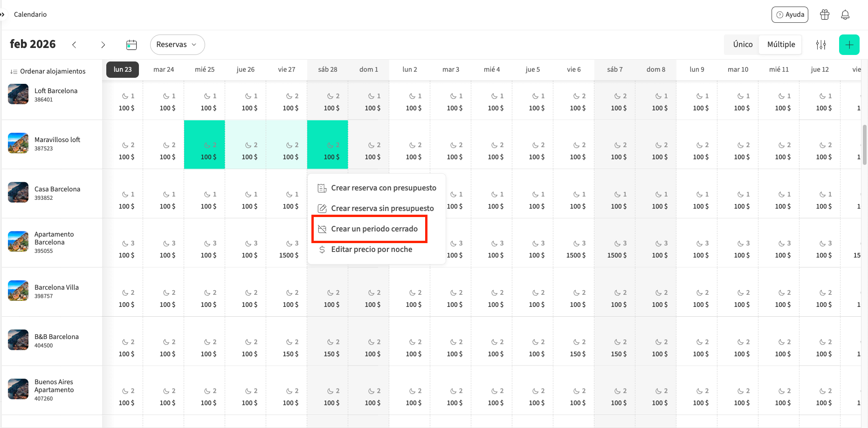Advance calendar with right arrow
This screenshot has width=868, height=428.
click(103, 45)
